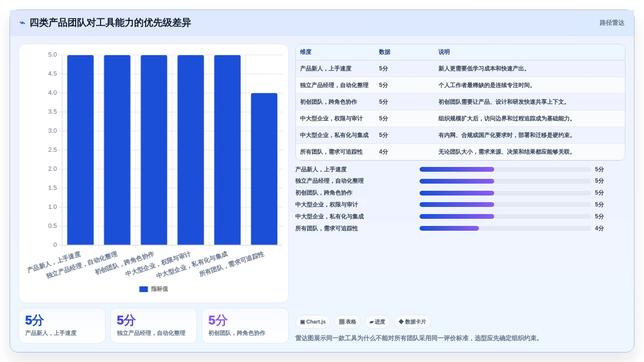Click progress bar for 产品新人，上手速度
The image size is (644, 362).
[x=505, y=169]
